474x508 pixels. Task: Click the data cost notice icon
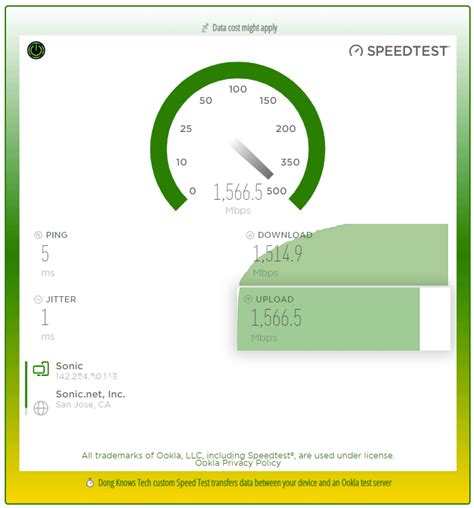tap(205, 28)
